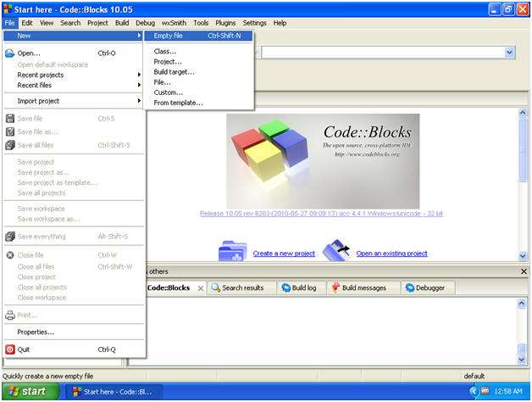Click the system tray arrow icon
This screenshot has width=532, height=402.
tap(474, 392)
